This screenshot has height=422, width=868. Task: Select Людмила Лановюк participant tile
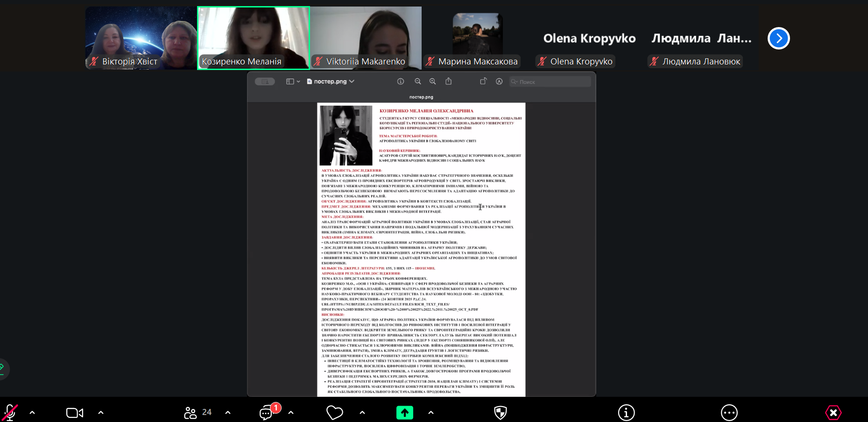(701, 38)
